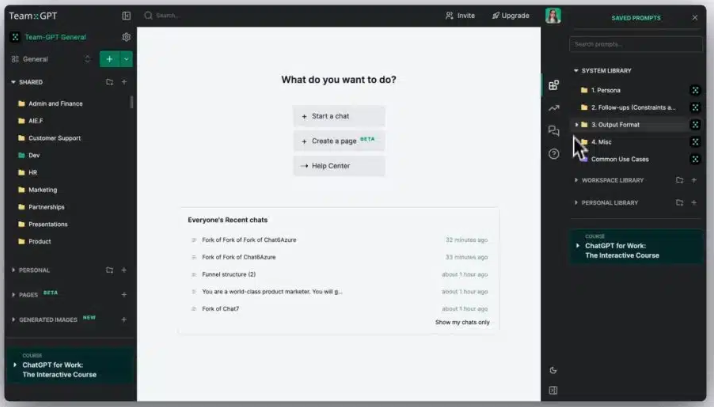Click system icon beside Common Use Cases
This screenshot has width=714, height=407.
pos(695,159)
